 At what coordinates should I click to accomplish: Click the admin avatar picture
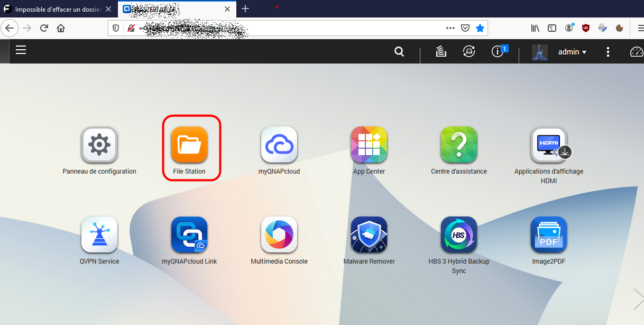click(540, 52)
